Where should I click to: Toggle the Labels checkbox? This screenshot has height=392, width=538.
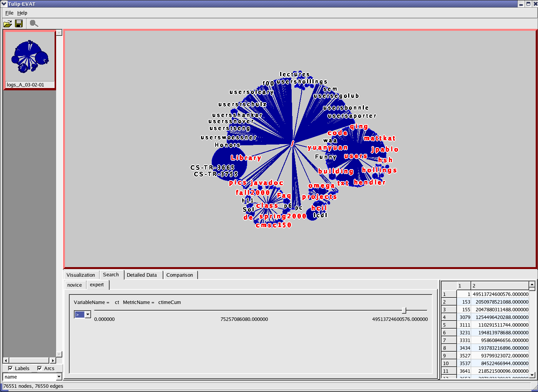click(x=10, y=368)
